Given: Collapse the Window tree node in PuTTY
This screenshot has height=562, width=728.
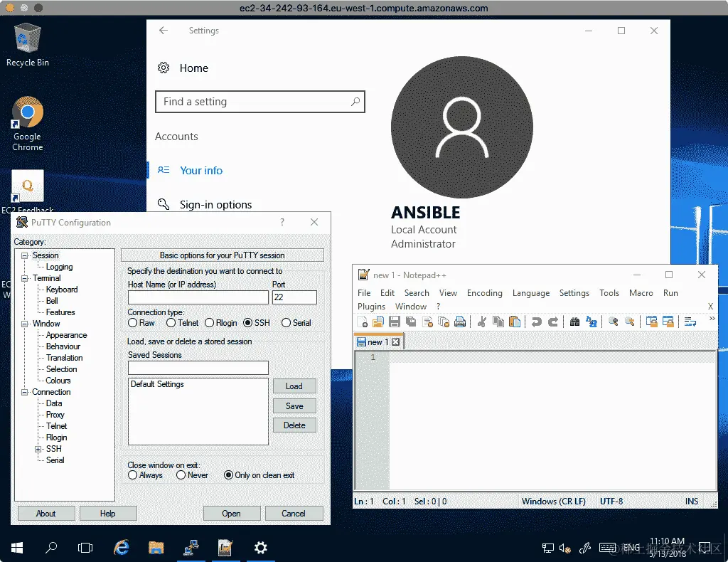Looking at the screenshot, I should click(x=25, y=324).
